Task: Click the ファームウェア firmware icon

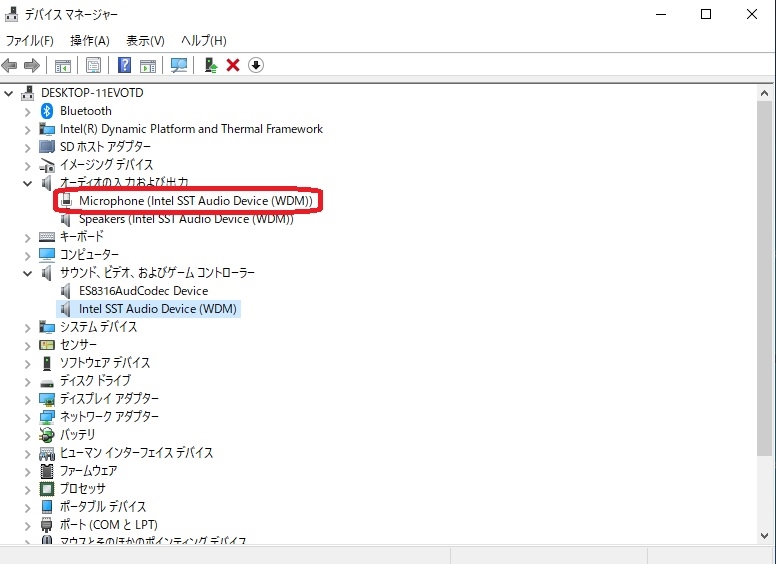Action: click(x=47, y=470)
